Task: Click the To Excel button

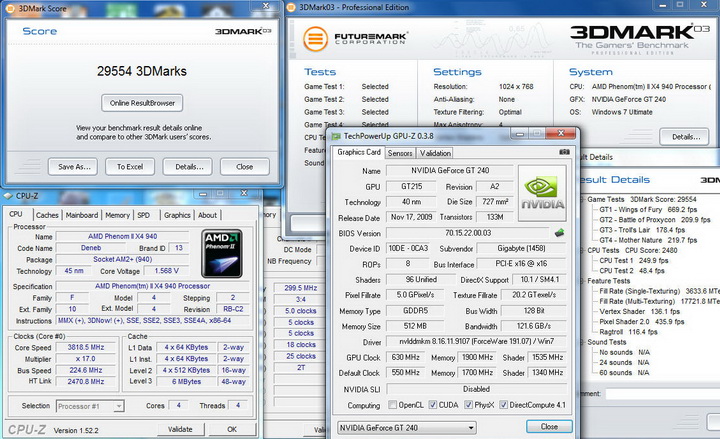Action: click(x=129, y=167)
